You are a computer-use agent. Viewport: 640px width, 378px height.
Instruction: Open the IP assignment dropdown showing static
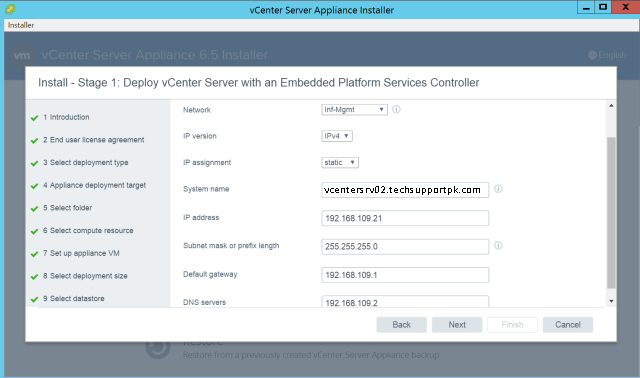tap(340, 162)
